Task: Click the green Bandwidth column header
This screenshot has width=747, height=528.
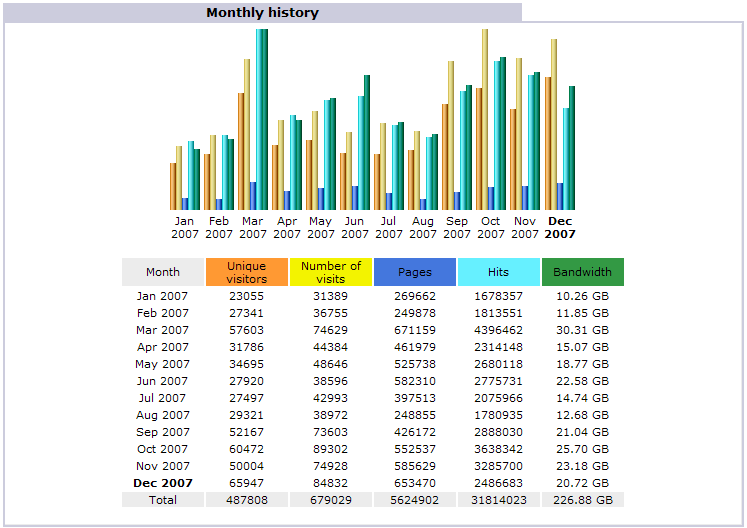Action: (x=582, y=272)
